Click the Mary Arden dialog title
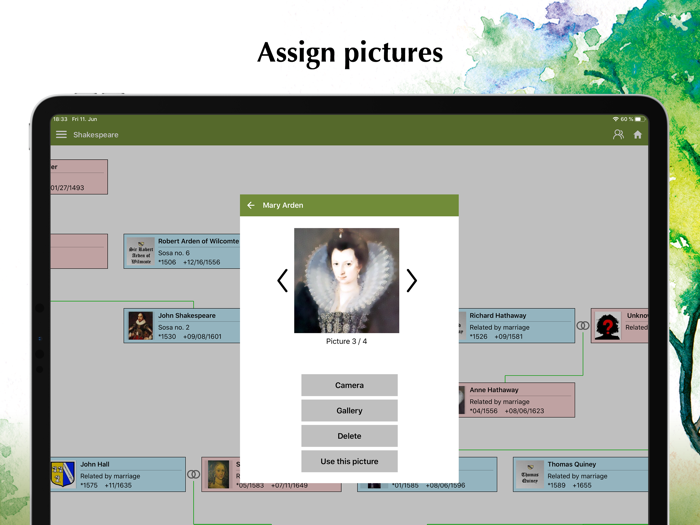Image resolution: width=700 pixels, height=525 pixels. (283, 205)
